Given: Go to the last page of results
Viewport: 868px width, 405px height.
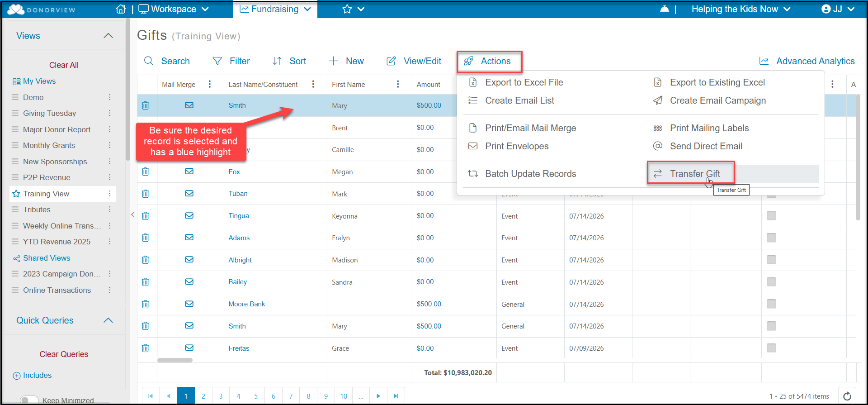Looking at the screenshot, I should [396, 396].
